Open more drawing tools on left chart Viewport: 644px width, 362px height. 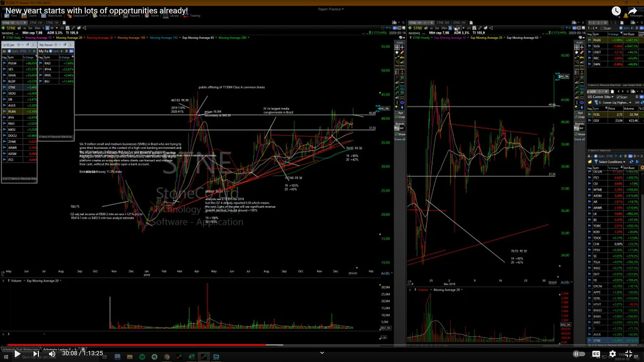point(399,43)
